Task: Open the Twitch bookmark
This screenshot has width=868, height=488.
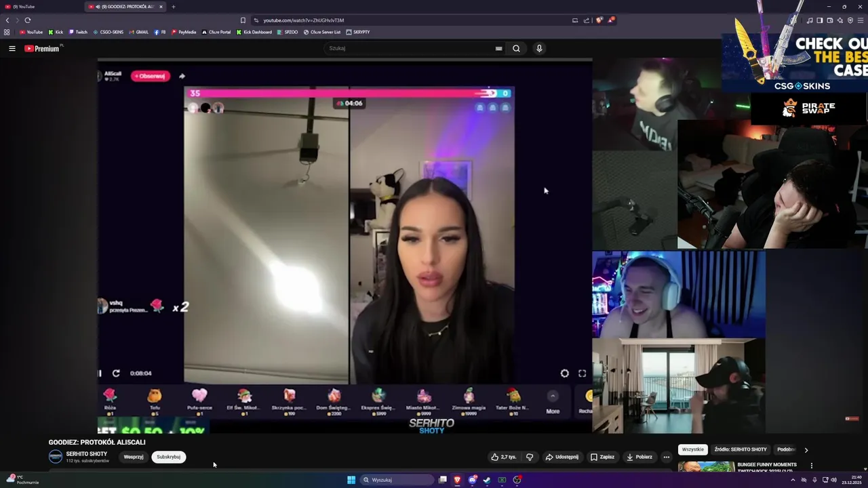Action: coord(78,32)
